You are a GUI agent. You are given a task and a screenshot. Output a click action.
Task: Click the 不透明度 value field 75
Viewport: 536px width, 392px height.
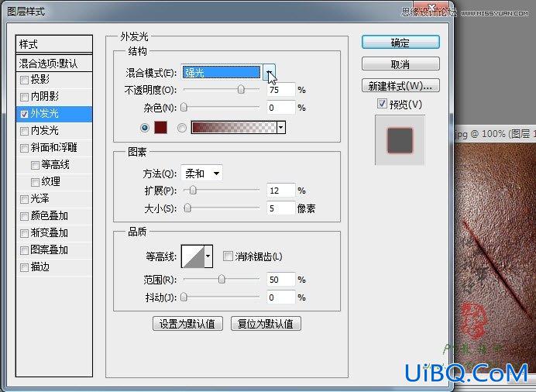coord(280,90)
